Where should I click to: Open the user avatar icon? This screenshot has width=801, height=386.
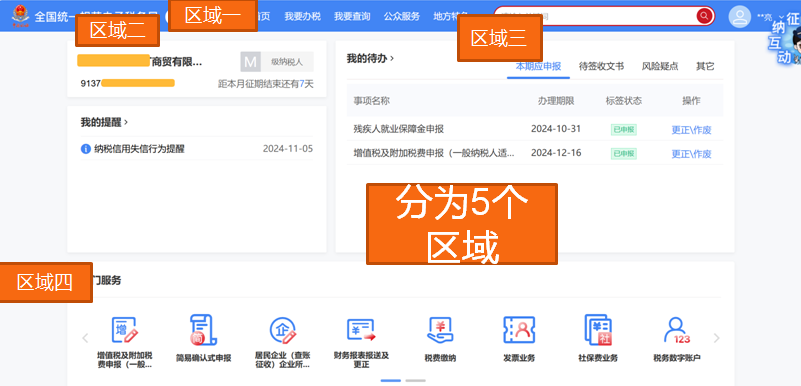[x=740, y=16]
